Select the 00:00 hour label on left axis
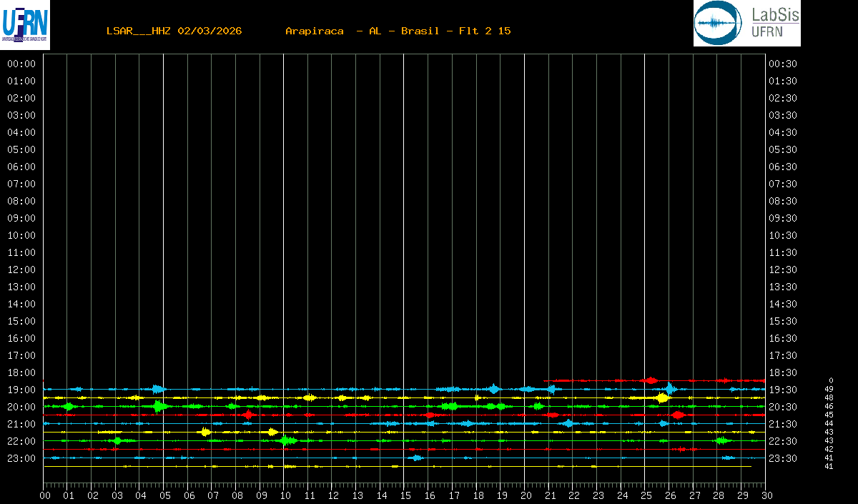 (21, 64)
